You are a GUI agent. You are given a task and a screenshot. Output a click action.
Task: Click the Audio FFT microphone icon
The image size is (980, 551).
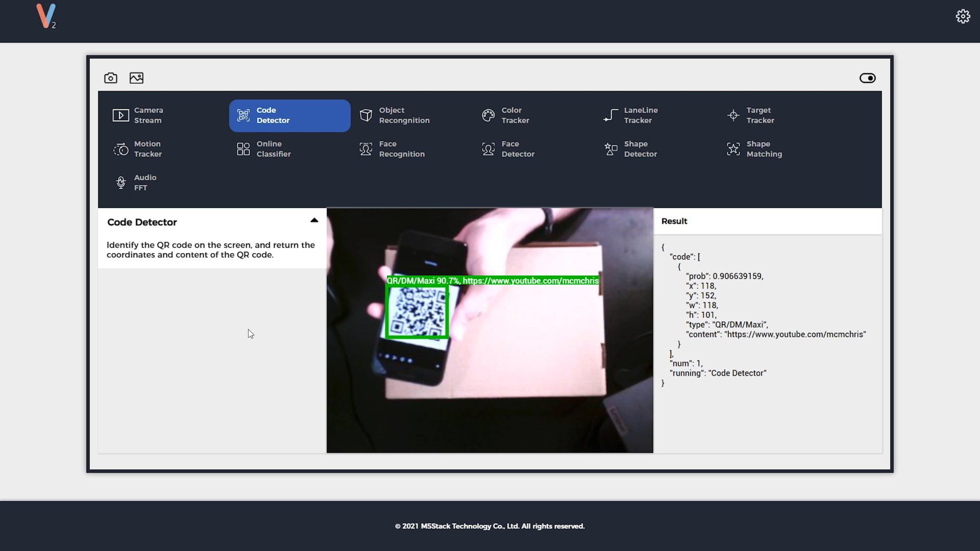click(121, 183)
